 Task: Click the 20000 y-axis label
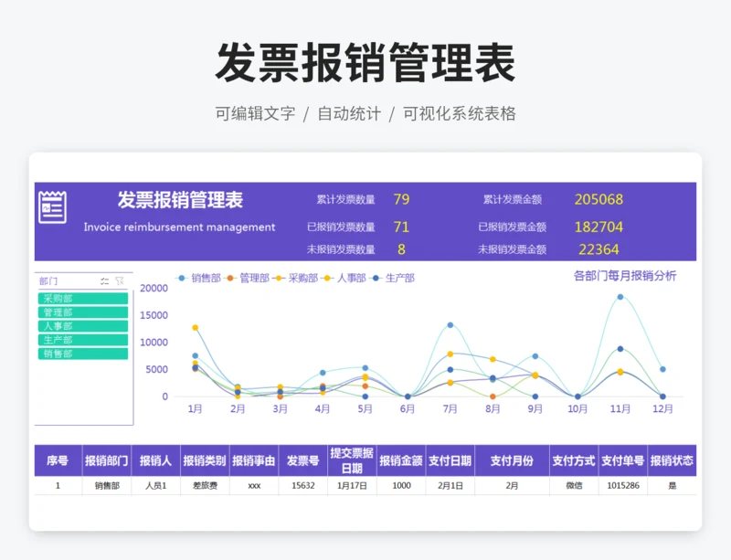coord(154,288)
